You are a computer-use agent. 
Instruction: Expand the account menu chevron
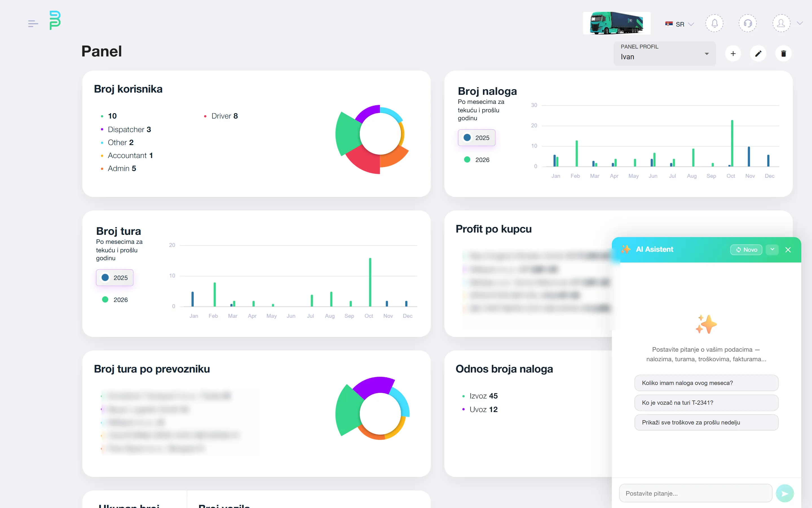tap(800, 23)
